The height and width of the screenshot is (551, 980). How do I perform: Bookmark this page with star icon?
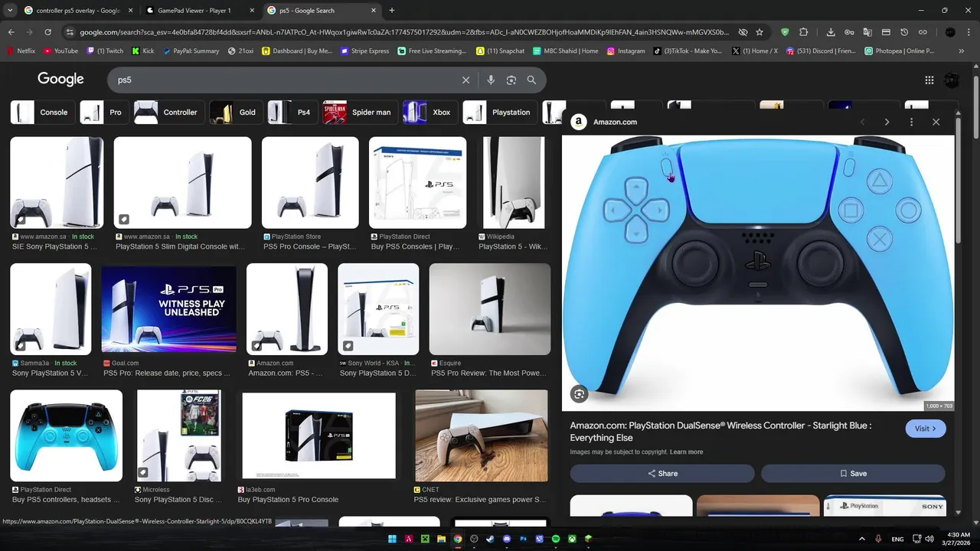point(759,32)
